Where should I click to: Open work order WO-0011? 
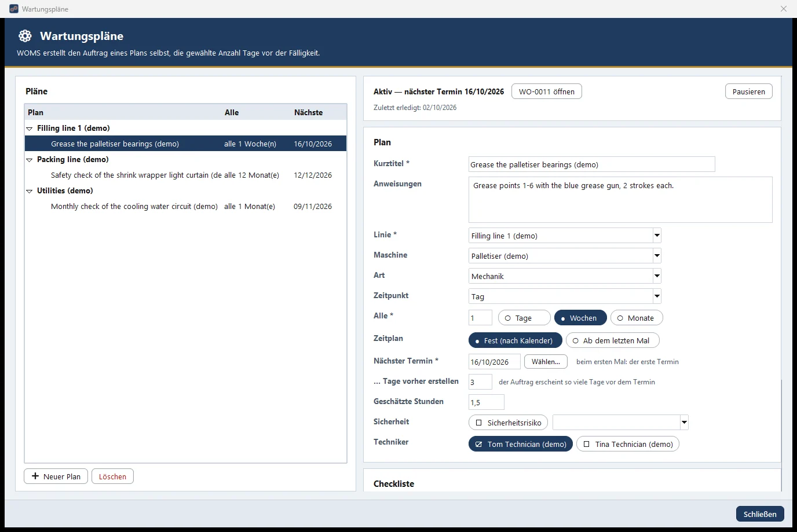tap(547, 91)
